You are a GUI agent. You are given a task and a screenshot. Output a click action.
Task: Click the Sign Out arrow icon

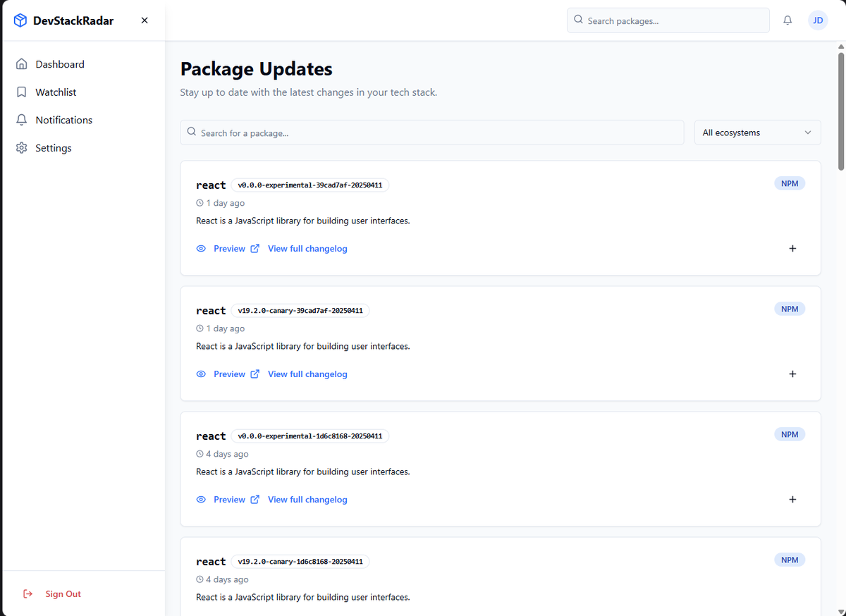[28, 594]
